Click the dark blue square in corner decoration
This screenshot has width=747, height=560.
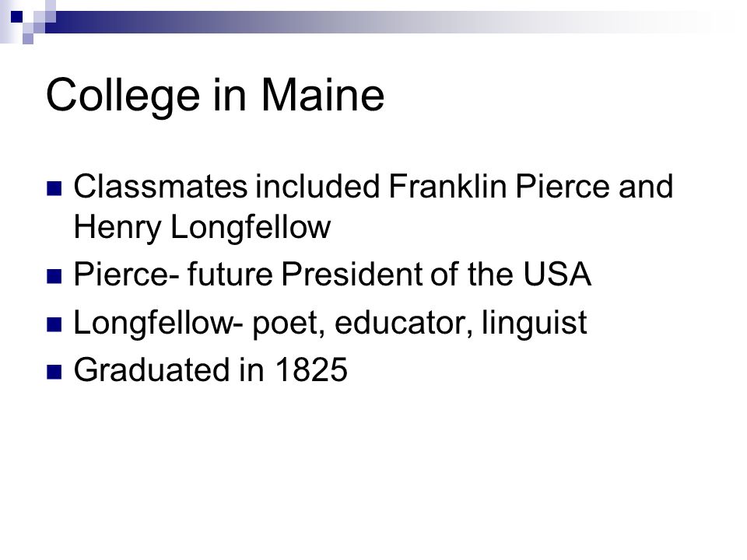[16, 16]
